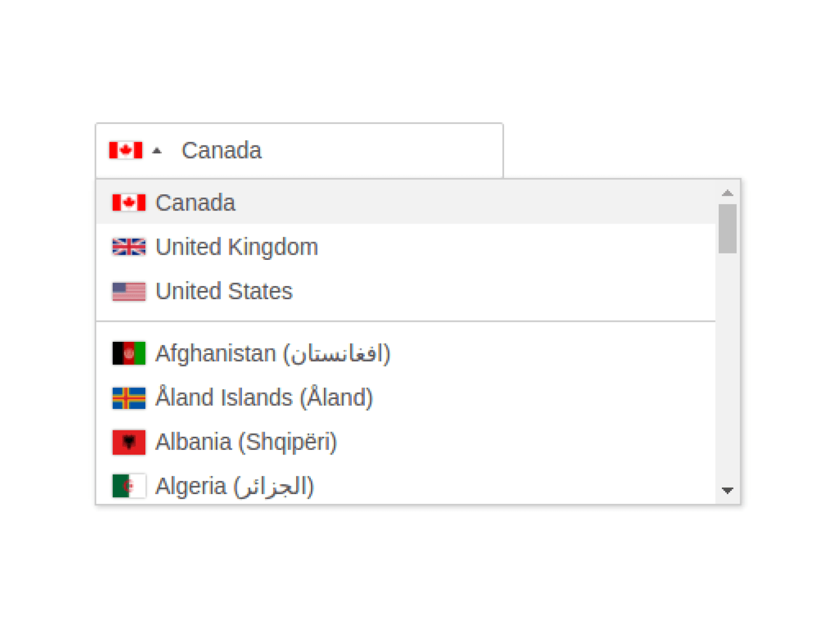
Task: Click the country list scrollbar thumb
Action: 727,229
